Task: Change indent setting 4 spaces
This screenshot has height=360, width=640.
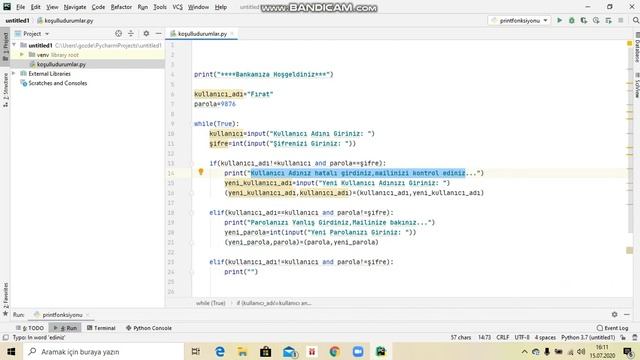Action: point(545,338)
